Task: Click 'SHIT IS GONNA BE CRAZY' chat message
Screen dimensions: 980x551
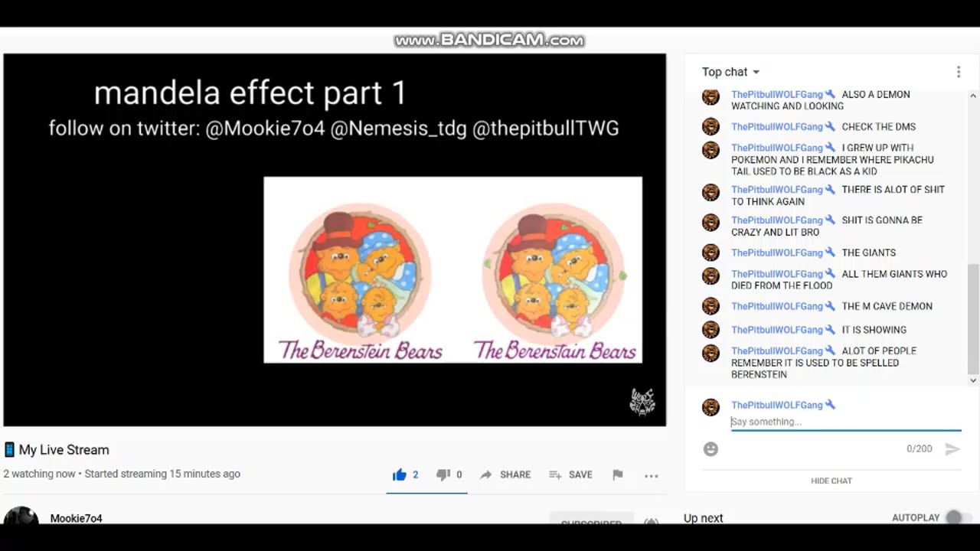Action: (x=827, y=226)
